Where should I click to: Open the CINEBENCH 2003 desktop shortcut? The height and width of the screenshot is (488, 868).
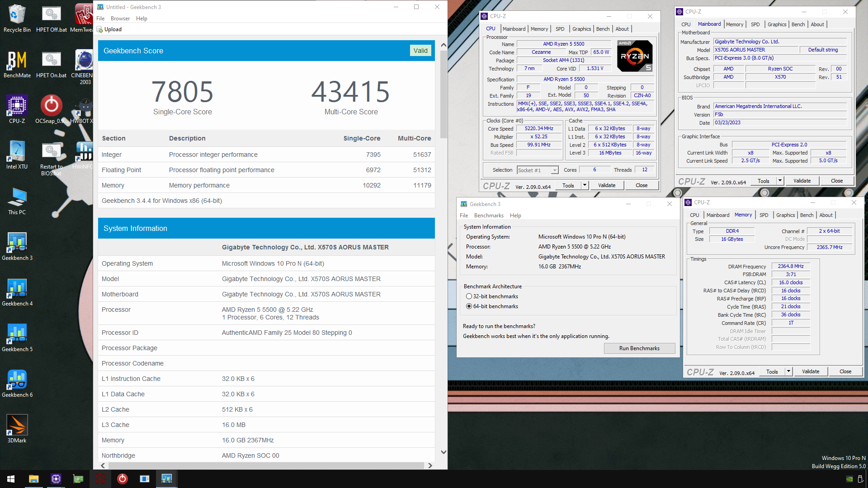pyautogui.click(x=83, y=67)
